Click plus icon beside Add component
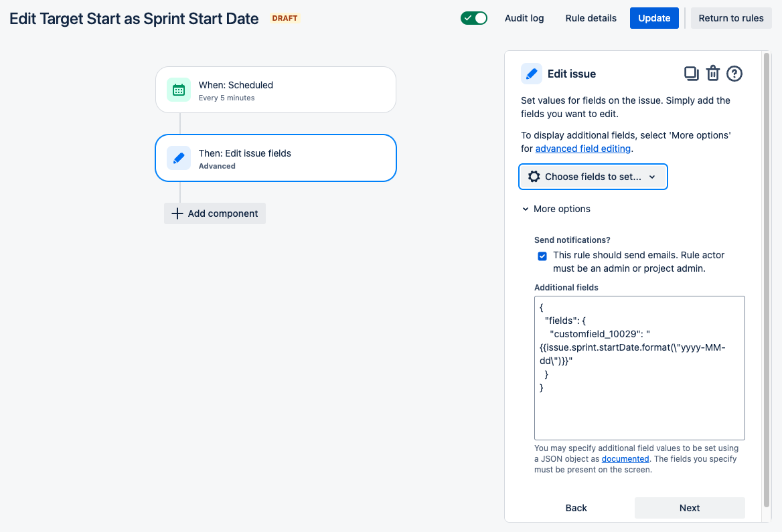 (177, 213)
